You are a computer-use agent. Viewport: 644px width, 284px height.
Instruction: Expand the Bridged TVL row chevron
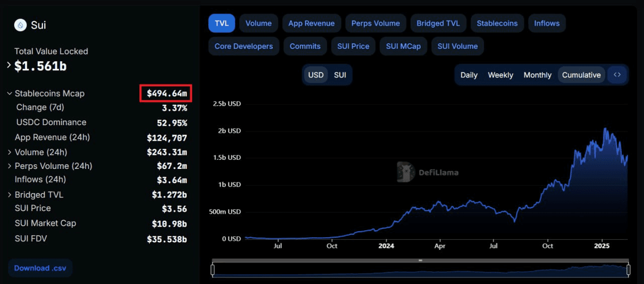pyautogui.click(x=10, y=195)
